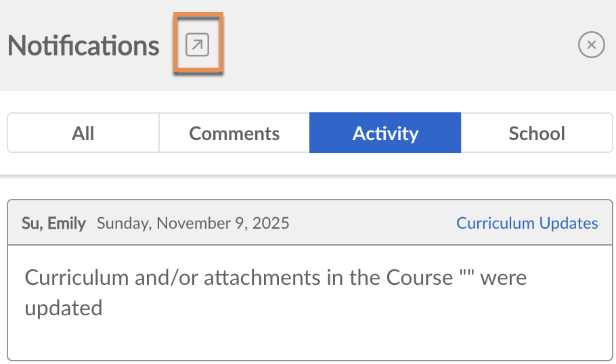Screen dimensions: 616x364
Task: Click the blank area below the notification text
Action: click(311, 340)
